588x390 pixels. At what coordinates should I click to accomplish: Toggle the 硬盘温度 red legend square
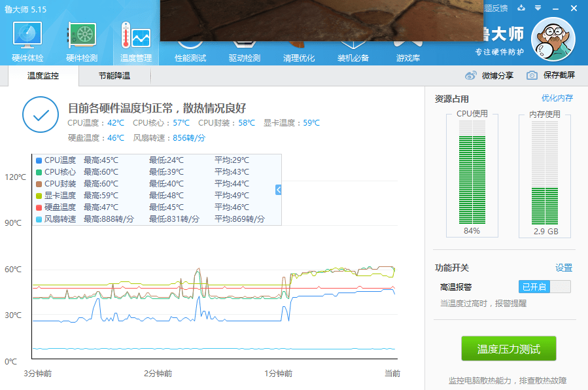39,207
